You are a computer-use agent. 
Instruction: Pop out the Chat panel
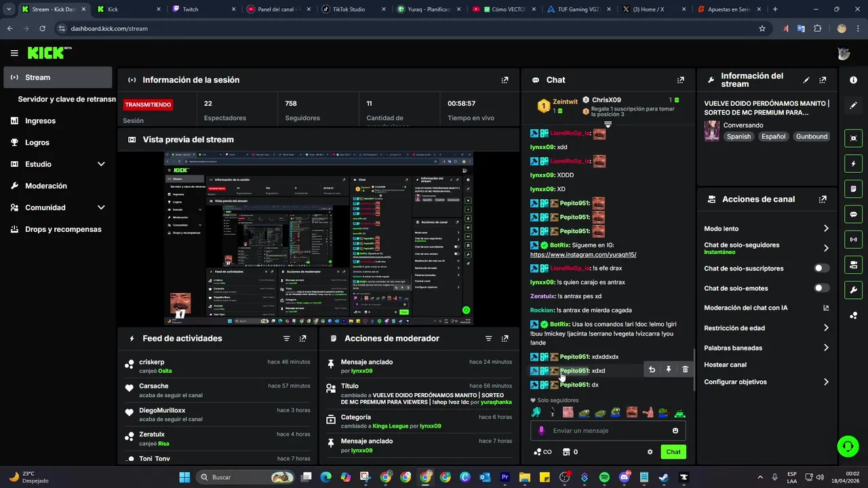(x=681, y=80)
